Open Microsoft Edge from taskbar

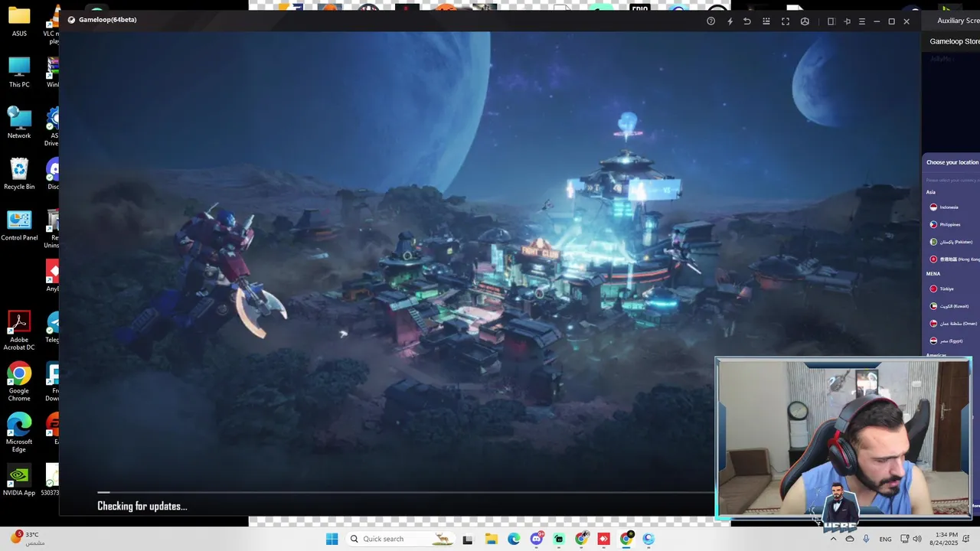click(513, 539)
